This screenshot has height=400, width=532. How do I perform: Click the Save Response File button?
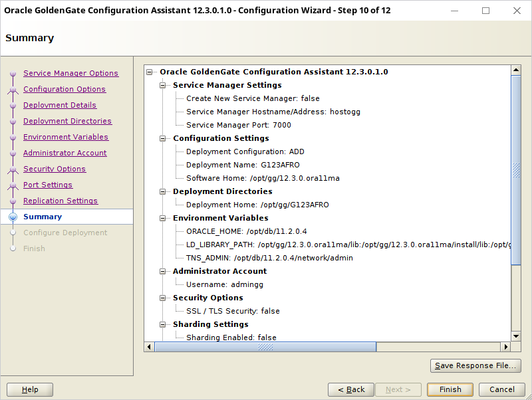(475, 365)
